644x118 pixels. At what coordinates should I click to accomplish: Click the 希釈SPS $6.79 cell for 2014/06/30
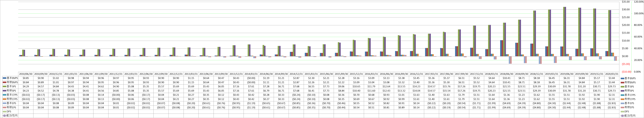coord(266,91)
